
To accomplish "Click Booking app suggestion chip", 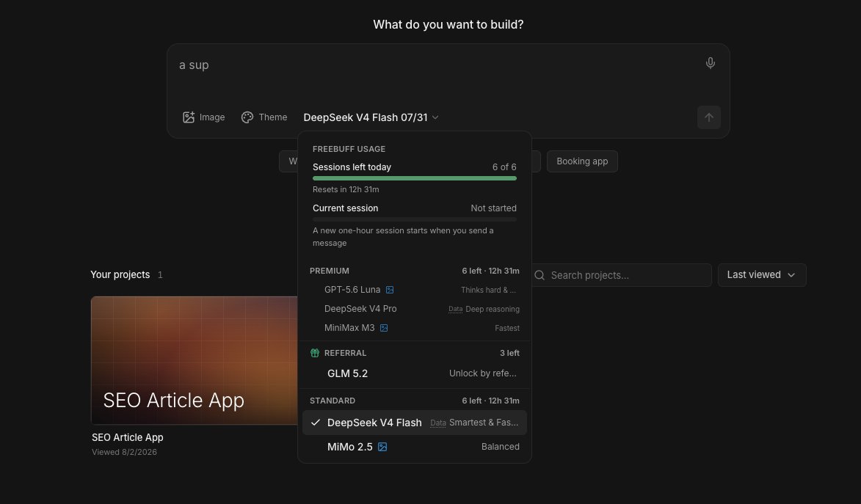I will pyautogui.click(x=582, y=161).
